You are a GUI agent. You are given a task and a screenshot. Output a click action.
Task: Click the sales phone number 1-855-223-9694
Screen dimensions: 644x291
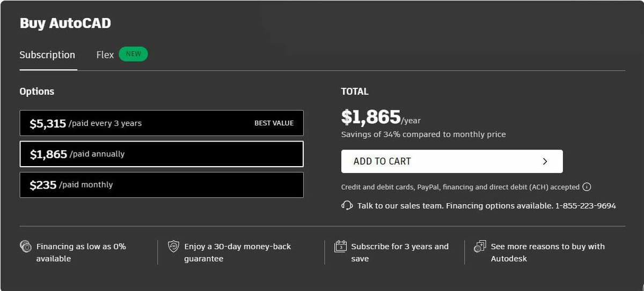[586, 206]
